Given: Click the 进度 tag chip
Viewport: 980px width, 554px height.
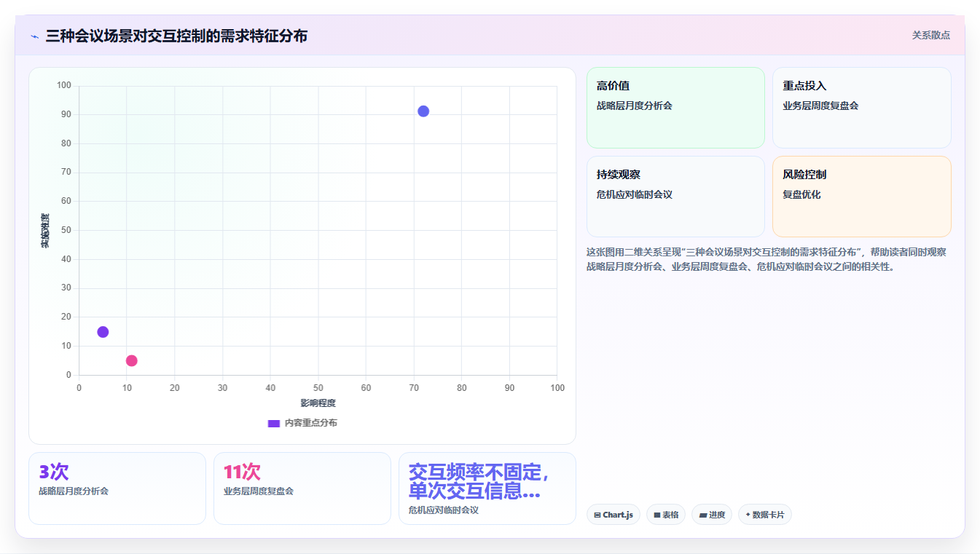Looking at the screenshot, I should [x=711, y=515].
